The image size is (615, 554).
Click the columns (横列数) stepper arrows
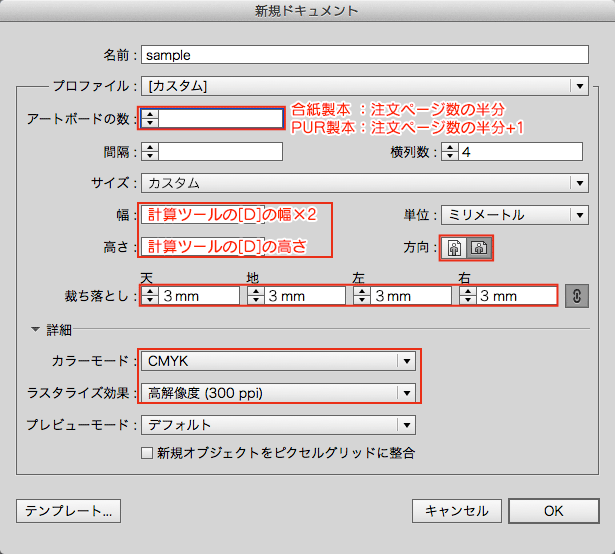coord(450,152)
